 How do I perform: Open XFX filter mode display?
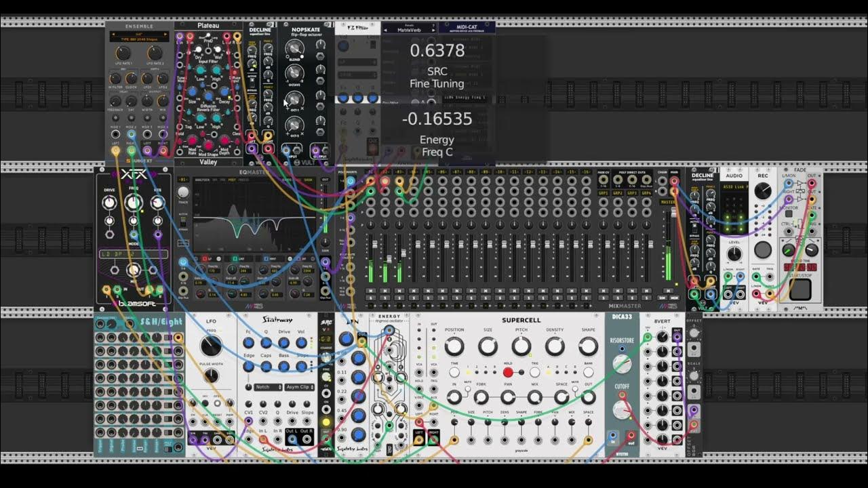tap(134, 254)
